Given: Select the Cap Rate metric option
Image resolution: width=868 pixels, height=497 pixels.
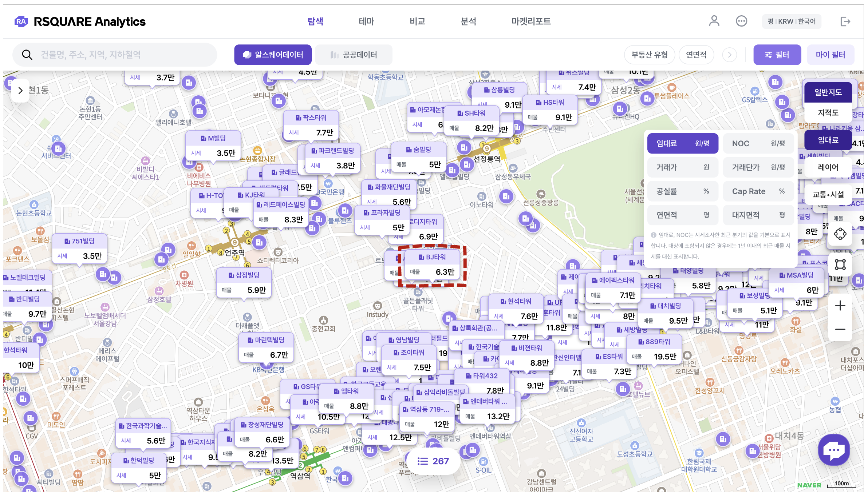Looking at the screenshot, I should click(758, 191).
